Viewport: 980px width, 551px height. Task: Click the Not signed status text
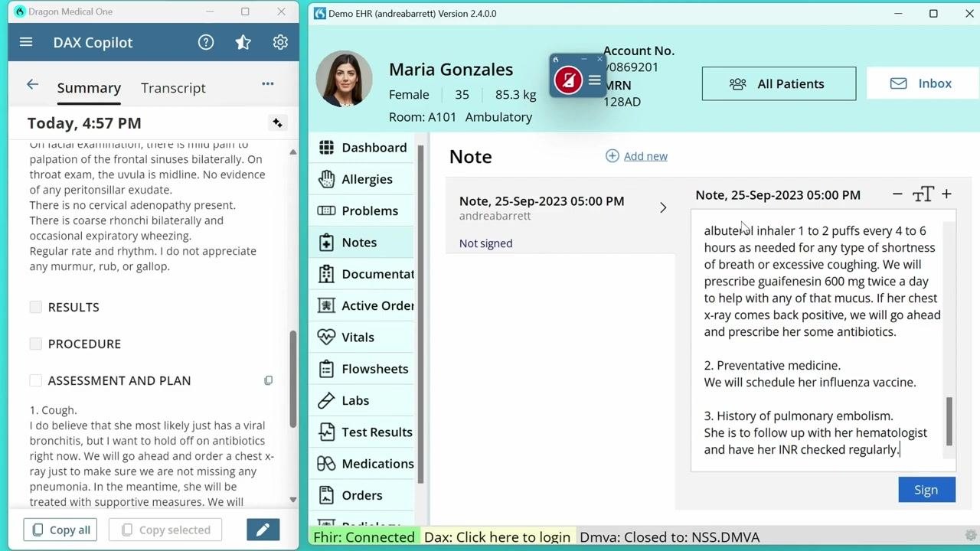(x=485, y=243)
